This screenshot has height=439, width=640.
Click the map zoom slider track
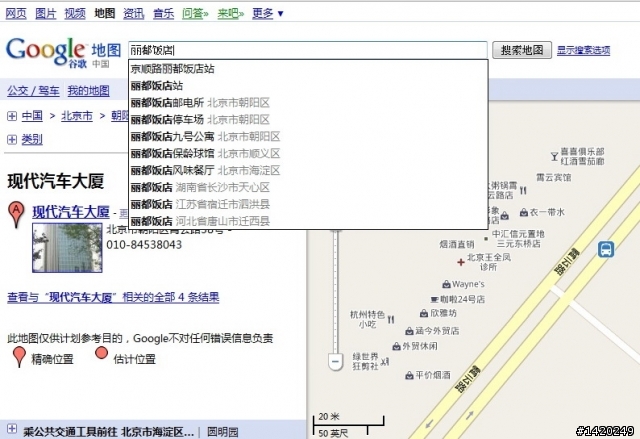coord(336,292)
